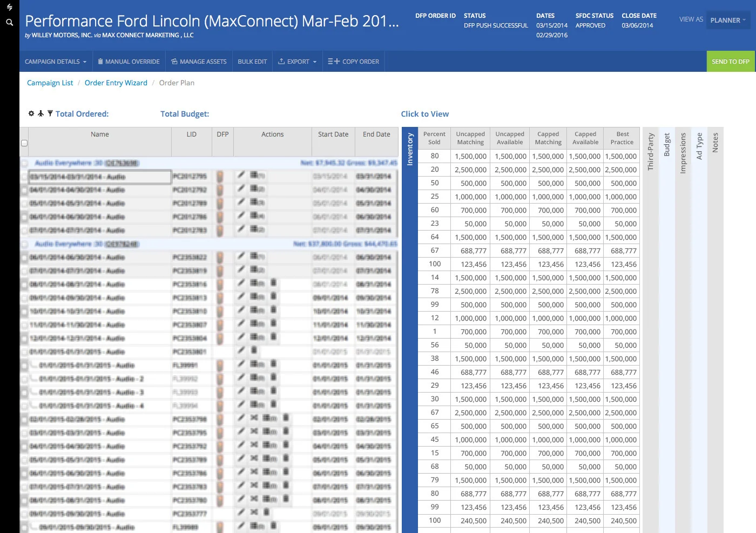756x533 pixels.
Task: Click the 'Click to View' link
Action: tap(425, 114)
